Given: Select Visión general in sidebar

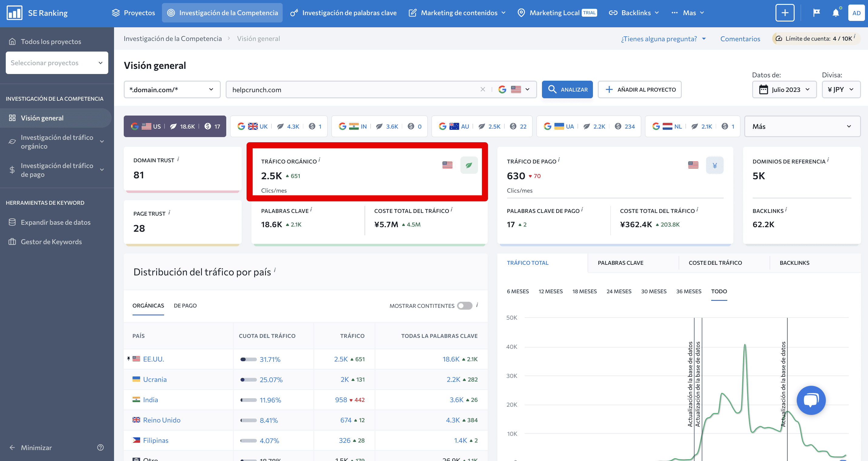Looking at the screenshot, I should [x=56, y=118].
